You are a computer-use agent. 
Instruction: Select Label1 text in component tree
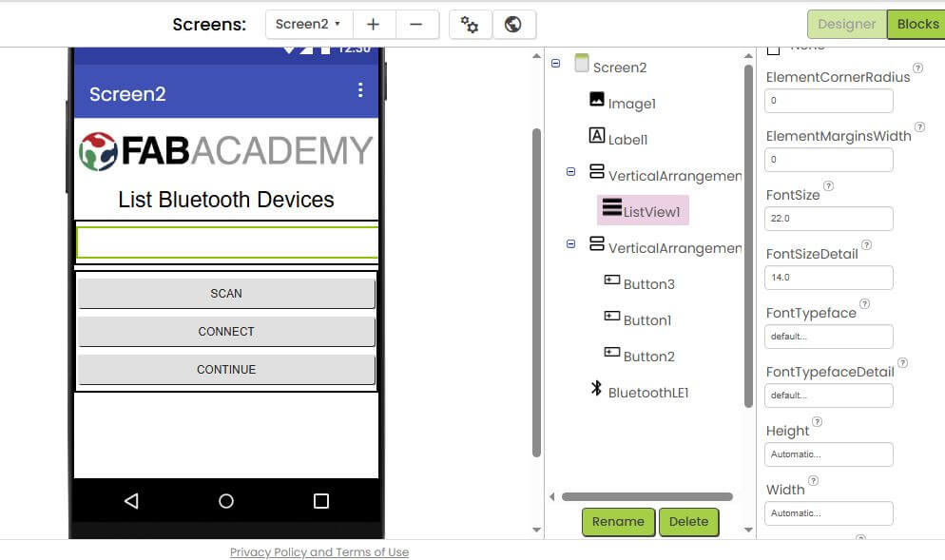(x=627, y=140)
